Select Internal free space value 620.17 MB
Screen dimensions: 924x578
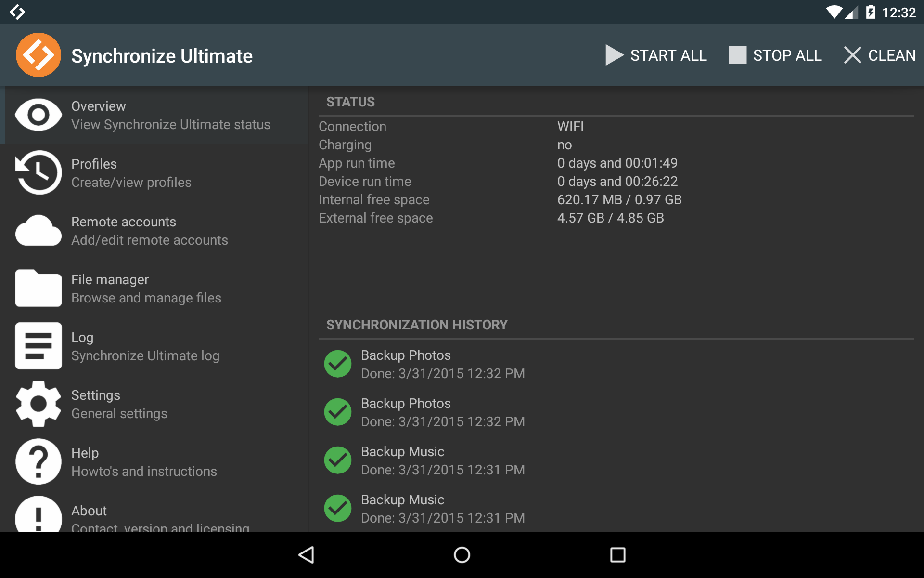tap(619, 199)
